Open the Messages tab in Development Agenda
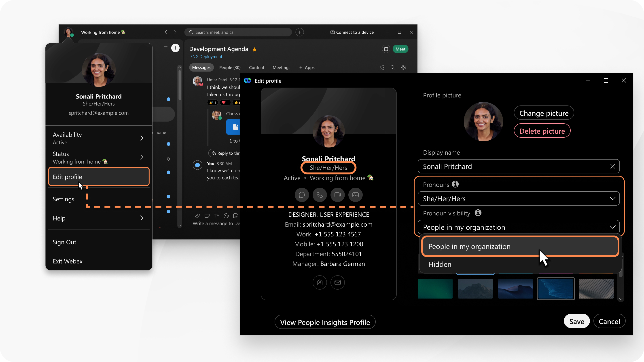Viewport: 644px width, 362px height. point(201,67)
